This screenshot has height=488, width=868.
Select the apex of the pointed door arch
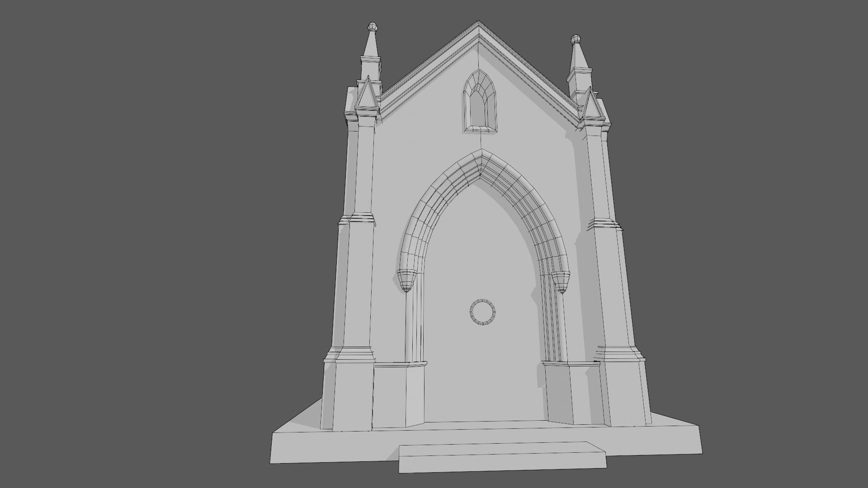[482, 159]
